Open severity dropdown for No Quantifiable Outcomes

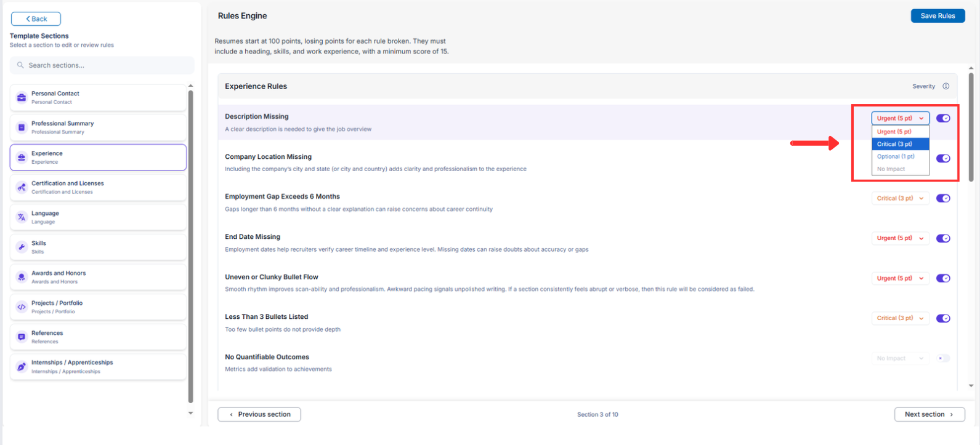(900, 358)
